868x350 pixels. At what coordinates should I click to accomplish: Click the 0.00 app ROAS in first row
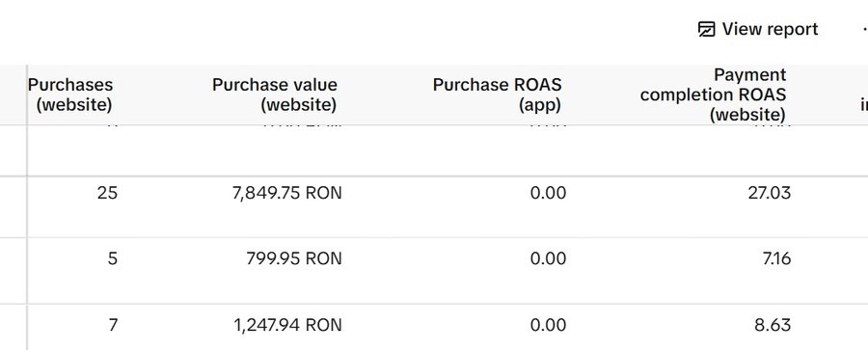pyautogui.click(x=548, y=193)
